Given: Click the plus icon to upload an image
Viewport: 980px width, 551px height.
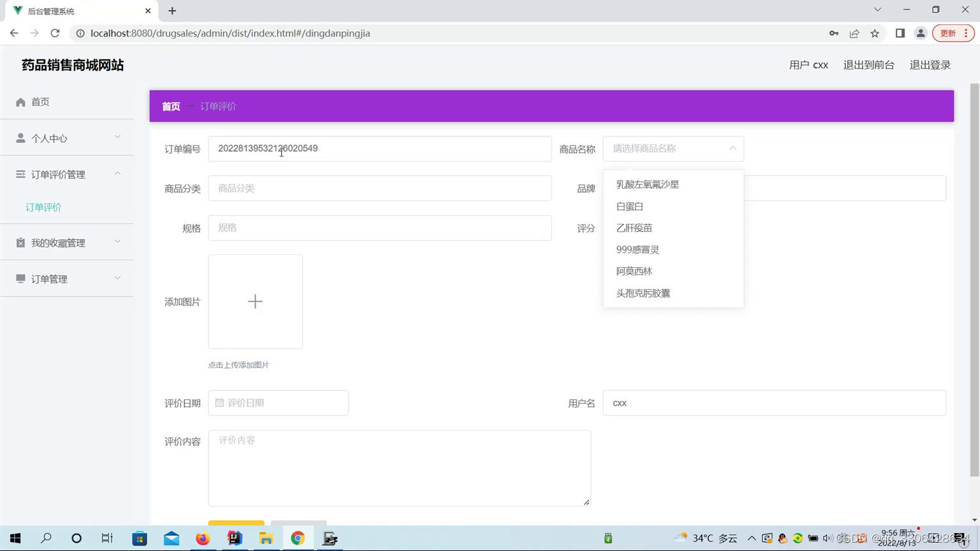Looking at the screenshot, I should (255, 302).
